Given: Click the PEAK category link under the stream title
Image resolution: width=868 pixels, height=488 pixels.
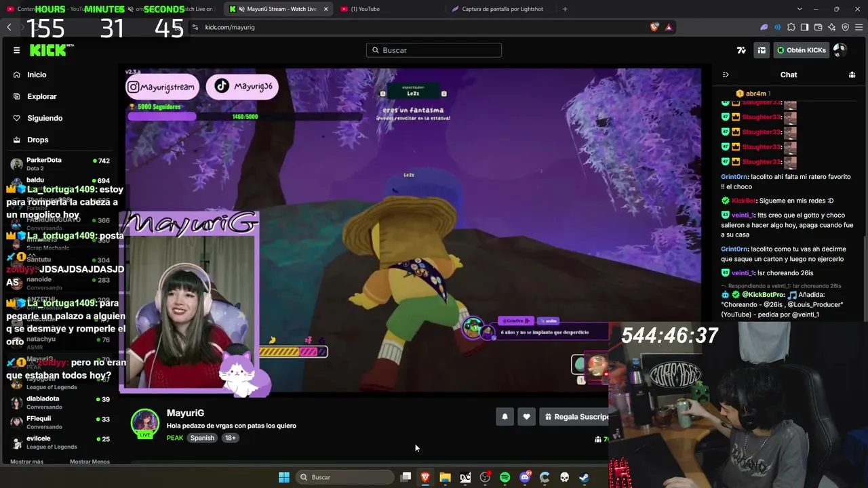Looking at the screenshot, I should (175, 438).
